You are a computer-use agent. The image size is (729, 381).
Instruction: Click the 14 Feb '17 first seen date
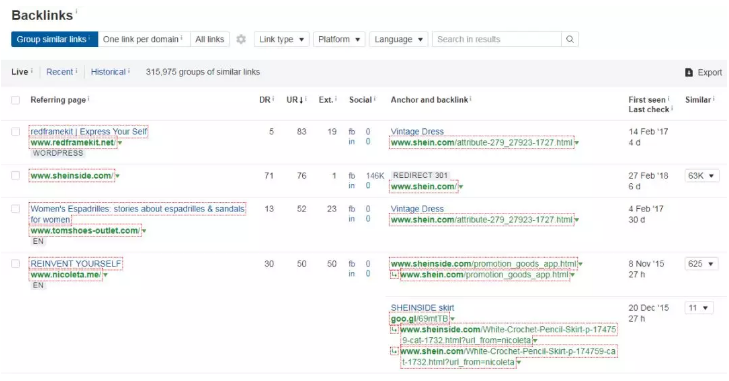tap(648, 132)
